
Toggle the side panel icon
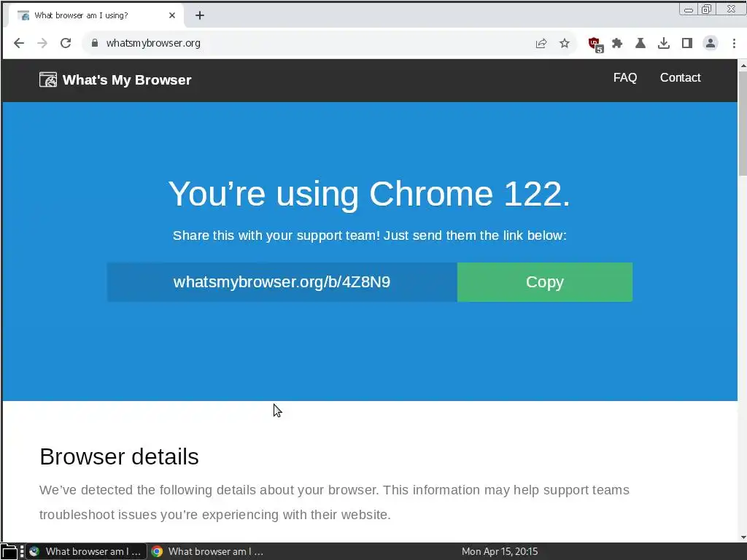point(687,43)
